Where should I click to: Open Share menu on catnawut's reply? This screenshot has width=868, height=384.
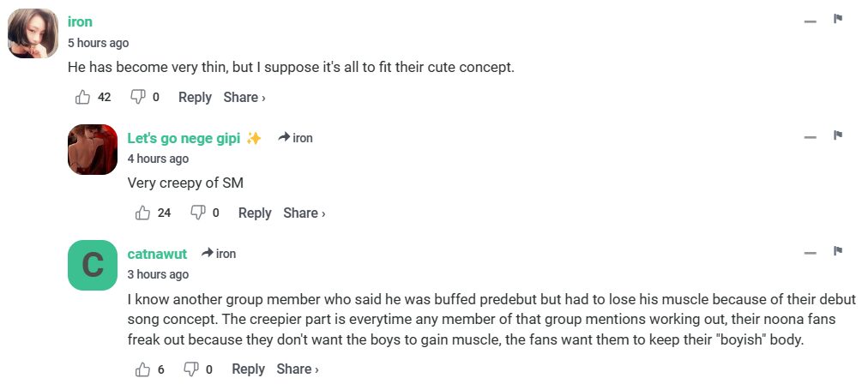click(x=298, y=369)
